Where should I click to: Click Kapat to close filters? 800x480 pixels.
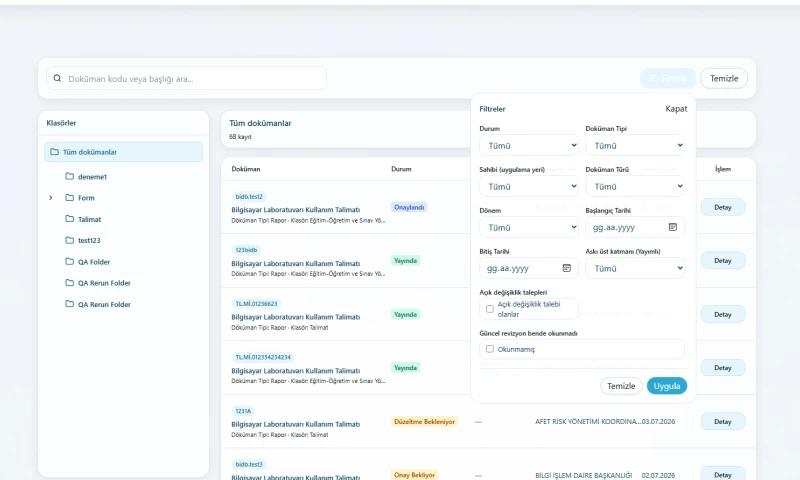[x=676, y=109]
